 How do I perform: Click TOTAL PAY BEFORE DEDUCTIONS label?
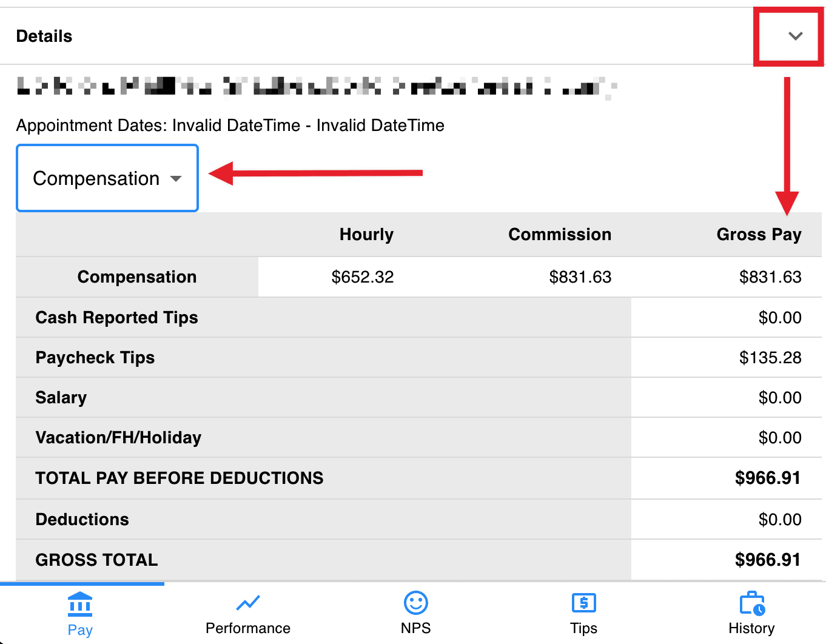point(180,478)
